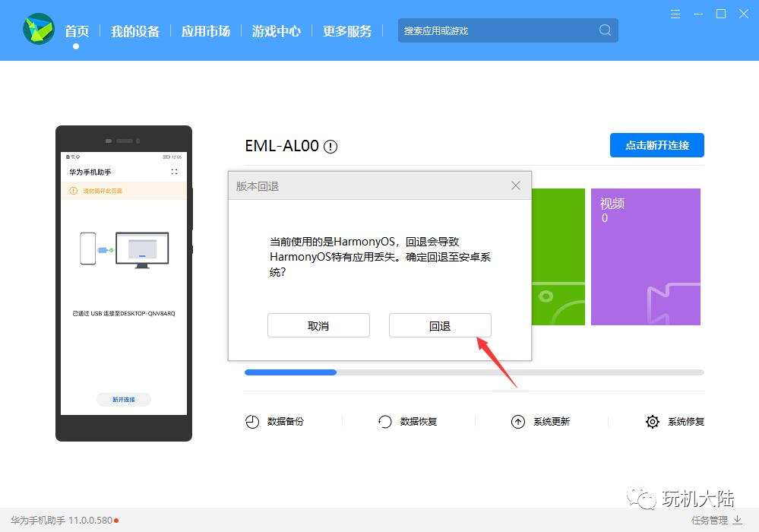Confirm rollback by clicking 回退
Viewport: 759px width, 532px height.
click(x=439, y=325)
